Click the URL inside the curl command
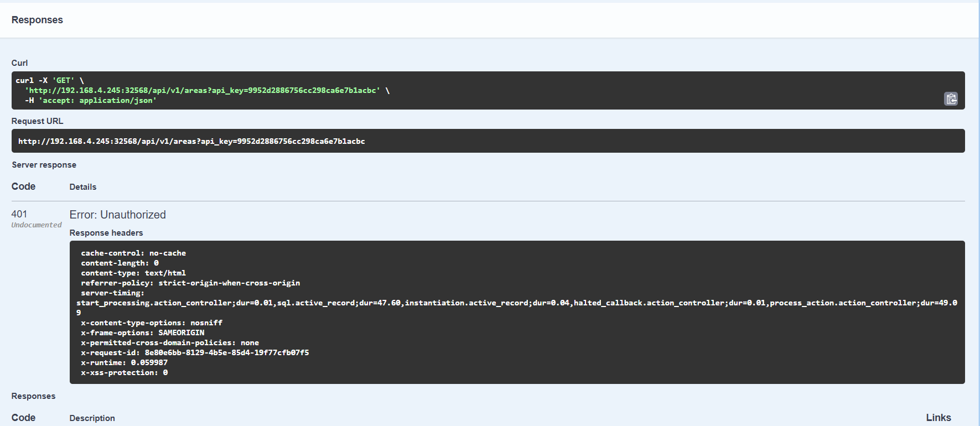The height and width of the screenshot is (426, 980). pos(203,90)
